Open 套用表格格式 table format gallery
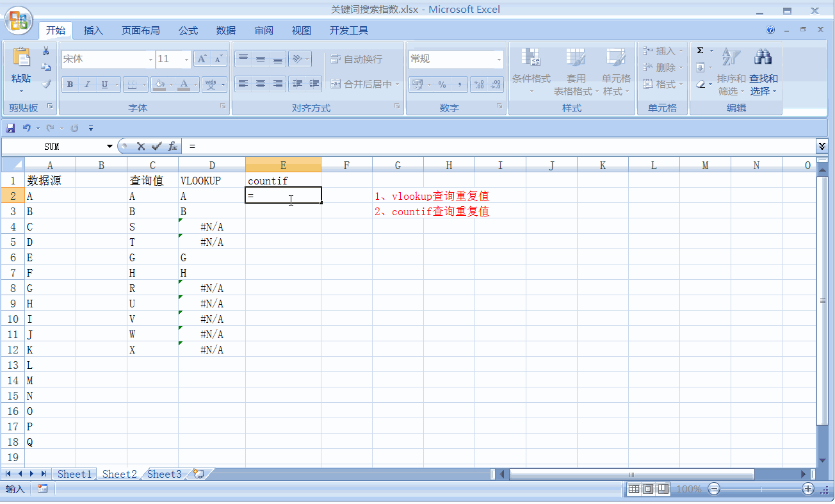The height and width of the screenshot is (504, 835). coord(576,72)
